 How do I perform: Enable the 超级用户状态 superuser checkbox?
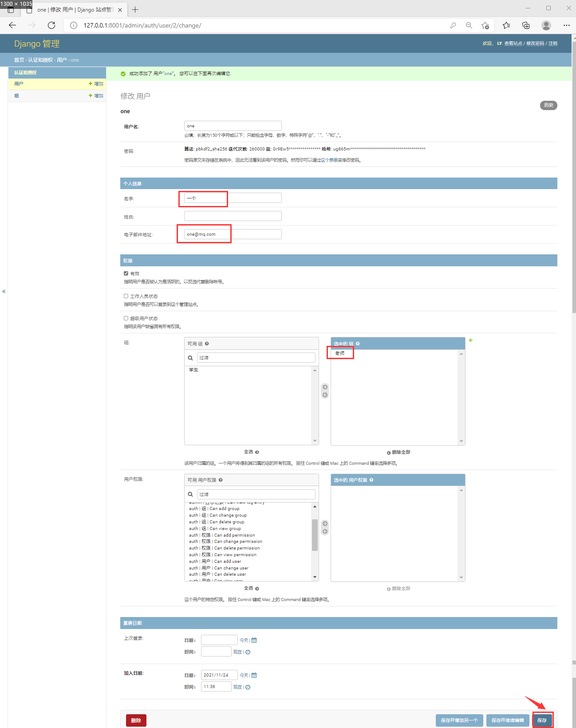click(x=126, y=318)
